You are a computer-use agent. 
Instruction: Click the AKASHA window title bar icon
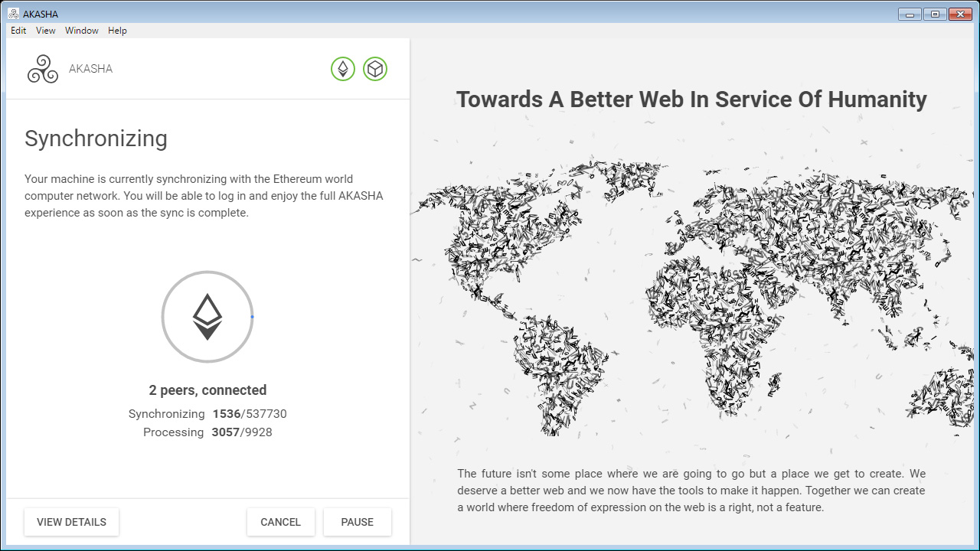coord(14,14)
